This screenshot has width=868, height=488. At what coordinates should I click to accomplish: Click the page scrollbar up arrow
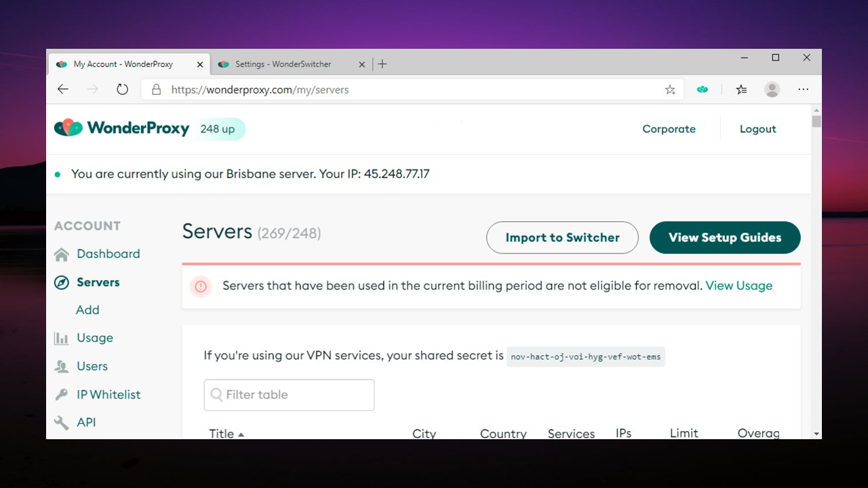(x=816, y=109)
